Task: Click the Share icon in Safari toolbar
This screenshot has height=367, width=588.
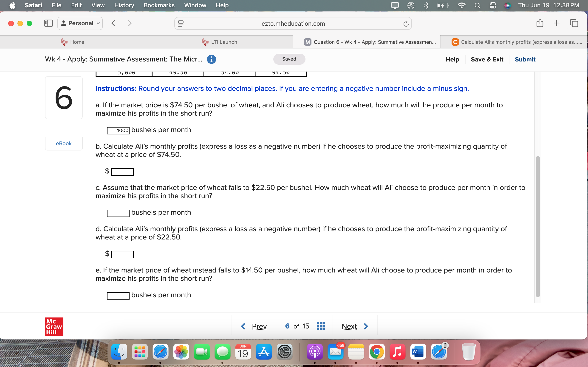Action: pyautogui.click(x=540, y=23)
